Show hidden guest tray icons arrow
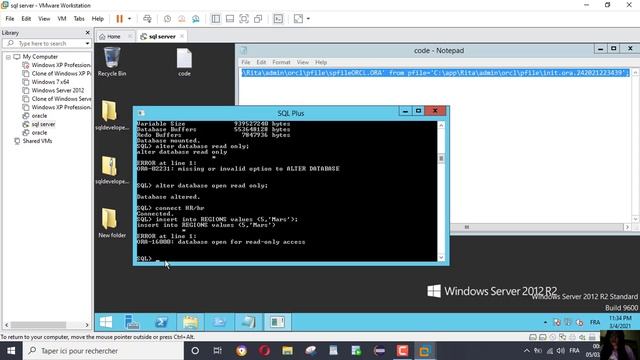This screenshot has height=360, width=640. click(x=545, y=322)
